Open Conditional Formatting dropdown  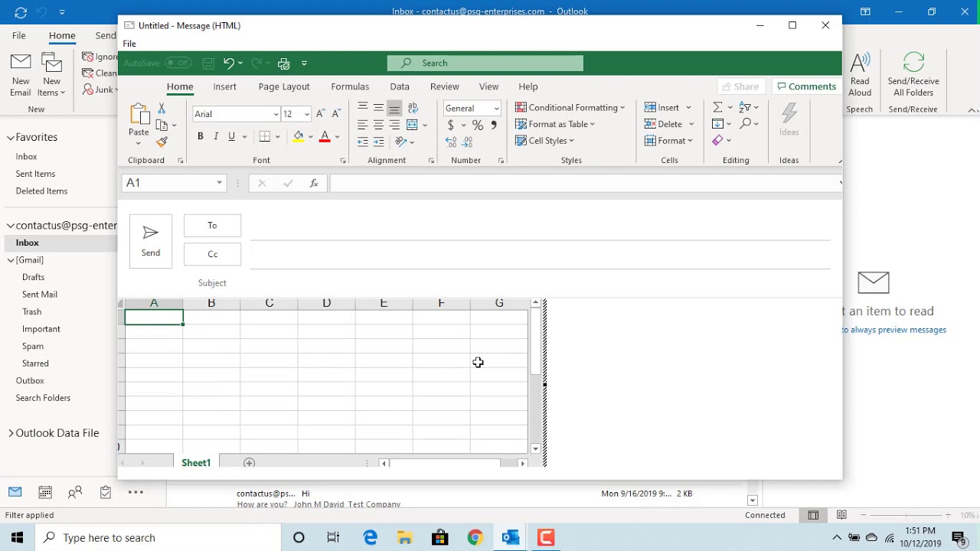(570, 107)
